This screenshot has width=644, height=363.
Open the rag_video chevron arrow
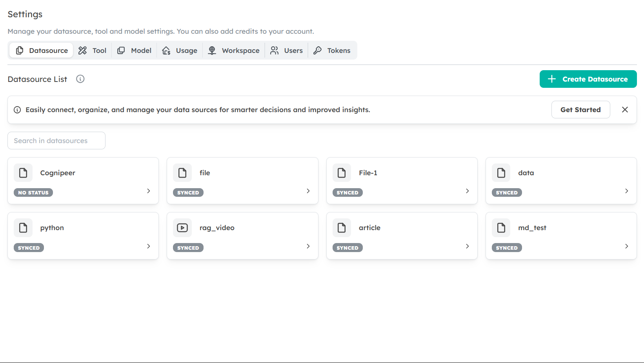(x=308, y=246)
